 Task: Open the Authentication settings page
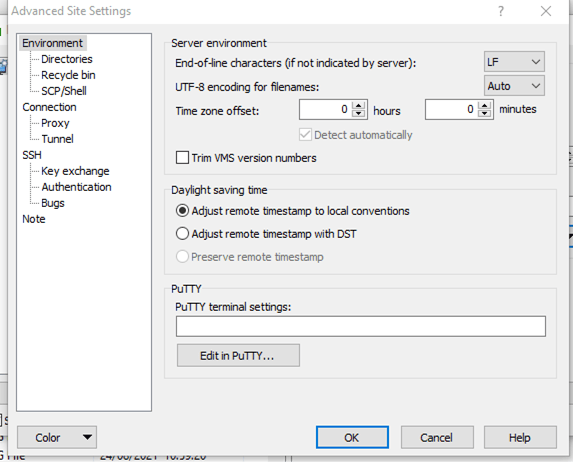[x=76, y=187]
